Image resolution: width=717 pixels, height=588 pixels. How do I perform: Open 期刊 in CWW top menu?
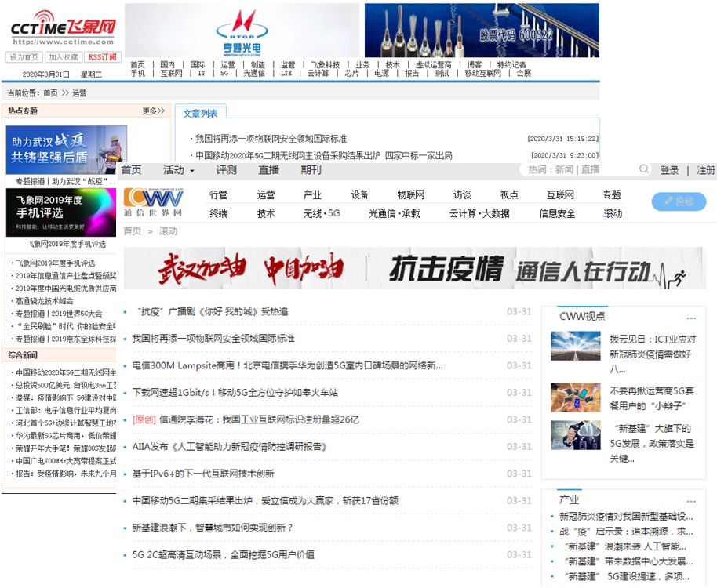(x=311, y=170)
